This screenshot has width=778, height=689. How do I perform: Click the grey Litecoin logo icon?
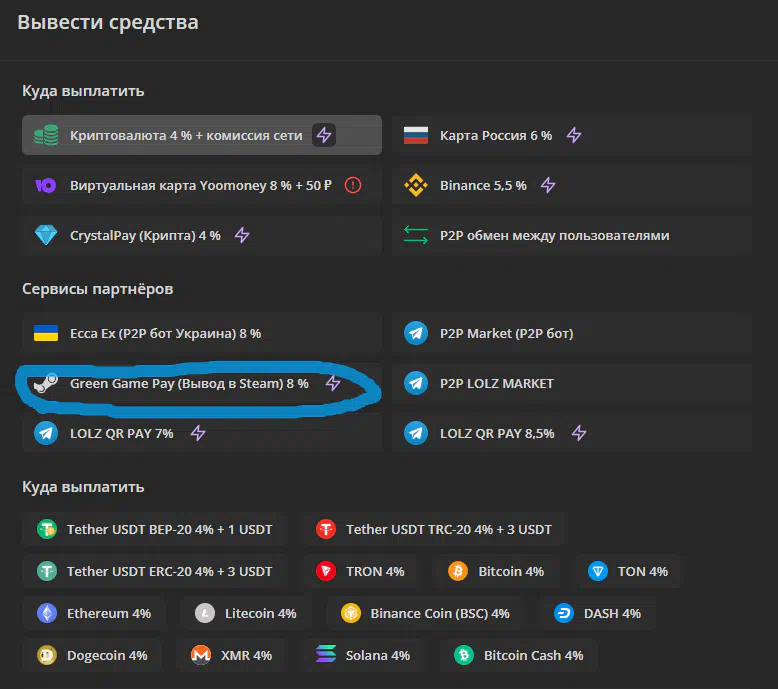pyautogui.click(x=204, y=614)
